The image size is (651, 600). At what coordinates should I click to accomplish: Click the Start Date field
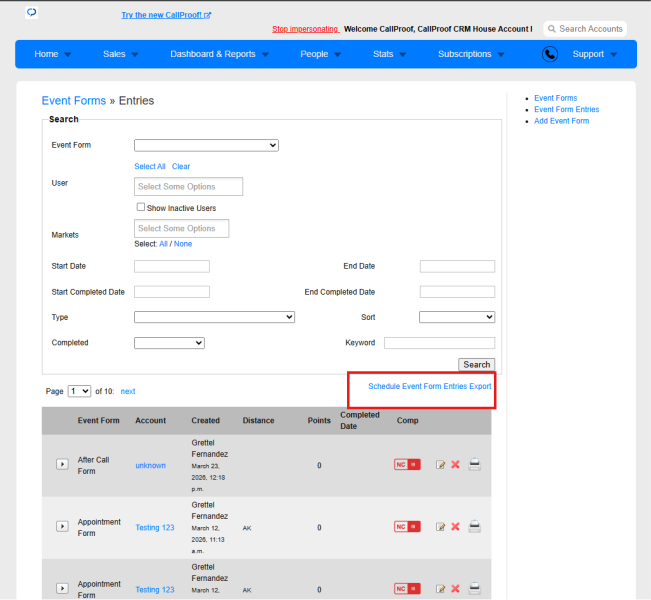pyautogui.click(x=172, y=267)
